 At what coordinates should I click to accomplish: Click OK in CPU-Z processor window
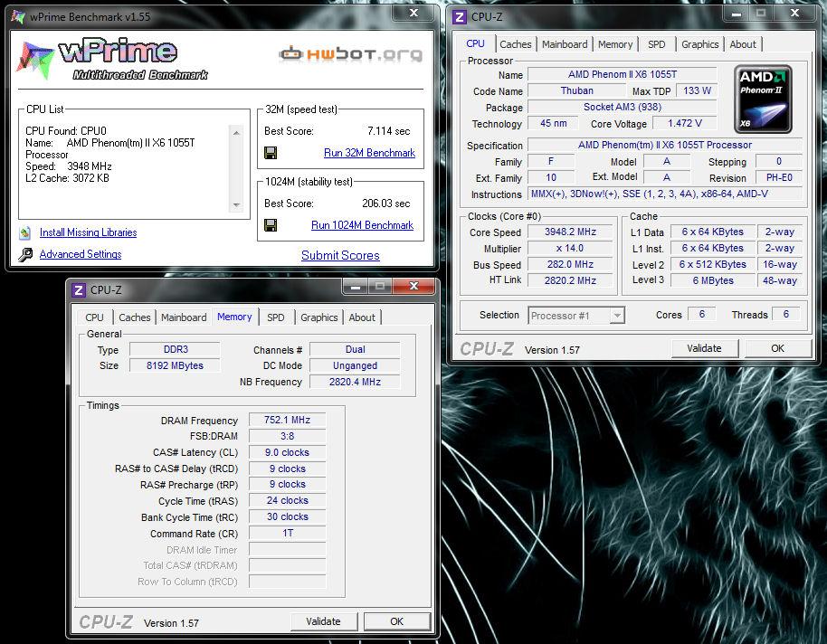(777, 348)
